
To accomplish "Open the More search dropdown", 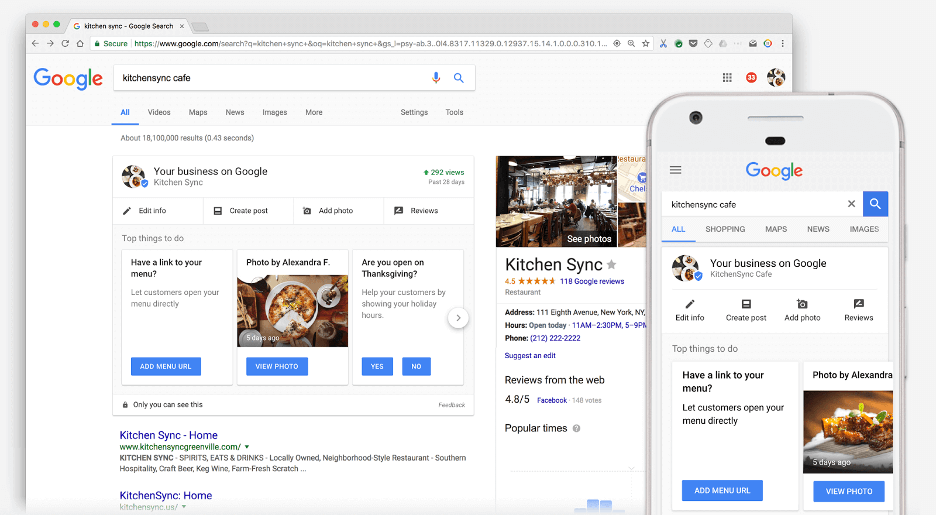I will 314,113.
